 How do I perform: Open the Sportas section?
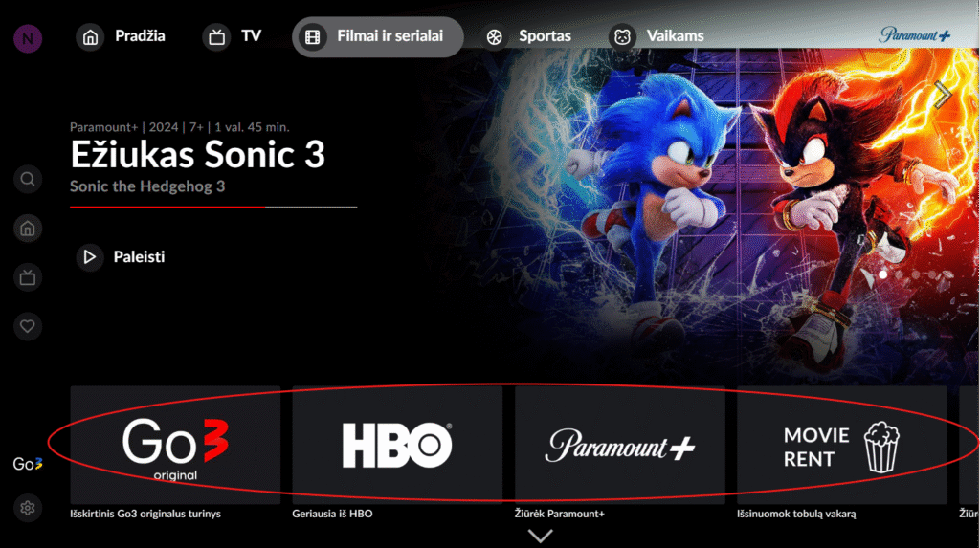(x=526, y=37)
